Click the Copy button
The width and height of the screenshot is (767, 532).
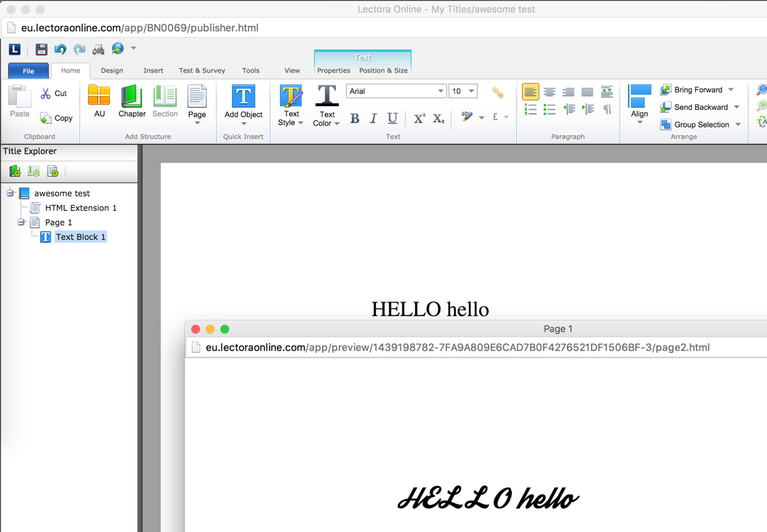(56, 118)
